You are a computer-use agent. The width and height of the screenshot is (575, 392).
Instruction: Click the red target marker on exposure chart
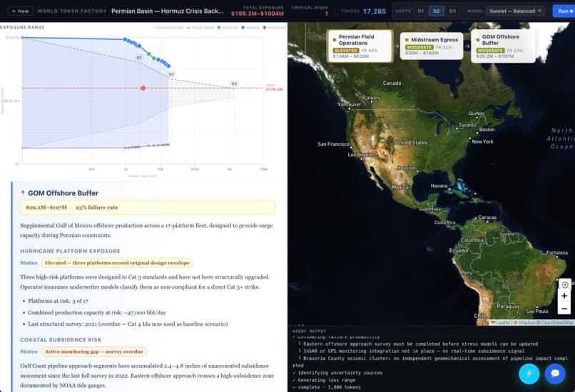143,88
